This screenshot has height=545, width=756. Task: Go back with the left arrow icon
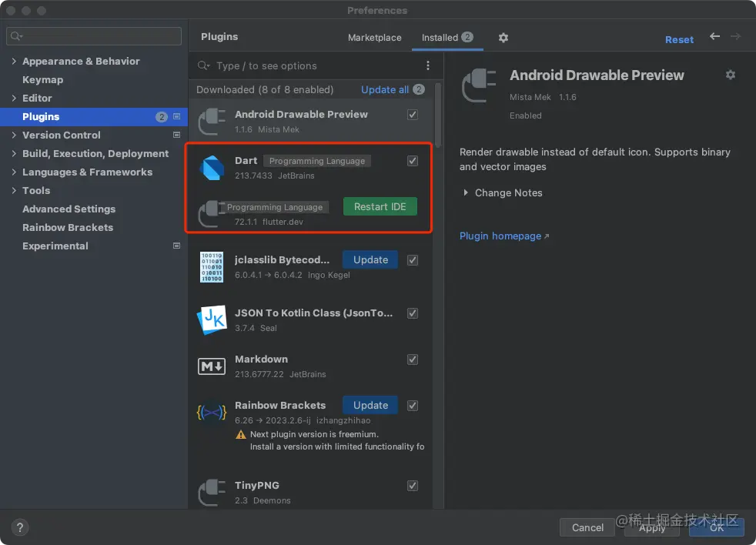pyautogui.click(x=714, y=36)
